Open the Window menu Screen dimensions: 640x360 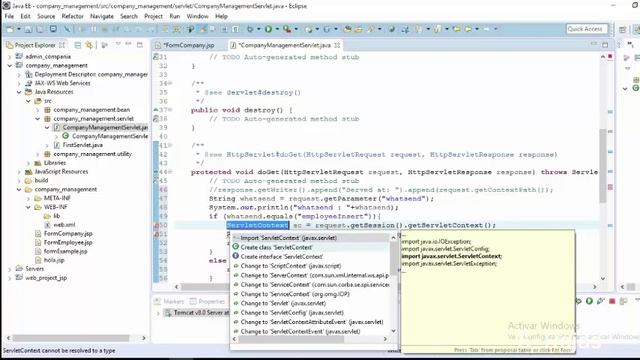coord(197,16)
